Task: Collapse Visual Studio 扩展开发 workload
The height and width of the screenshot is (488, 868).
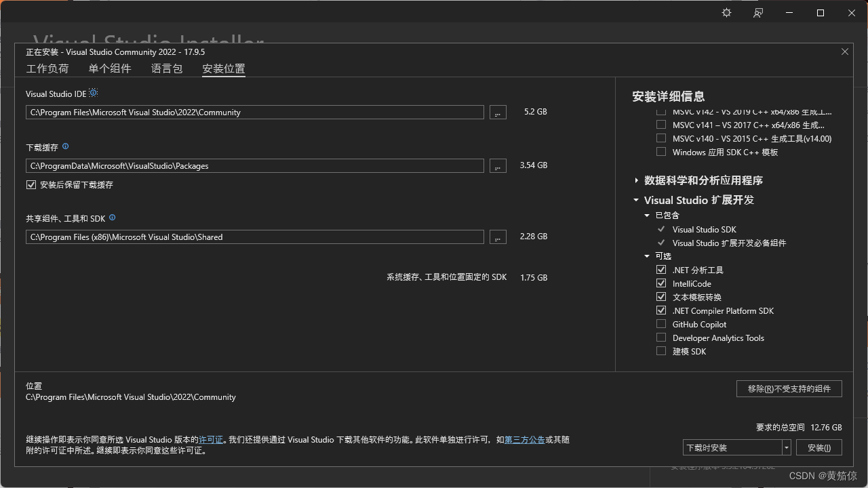Action: (x=636, y=200)
